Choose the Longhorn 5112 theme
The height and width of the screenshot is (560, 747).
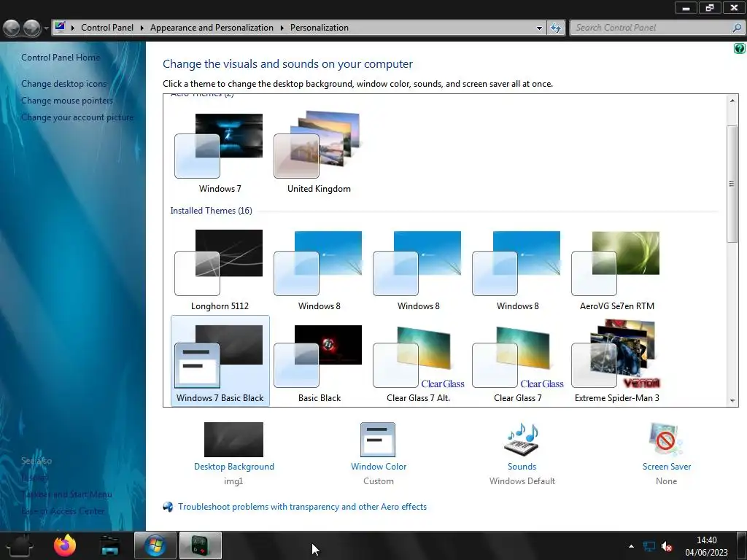tap(220, 270)
